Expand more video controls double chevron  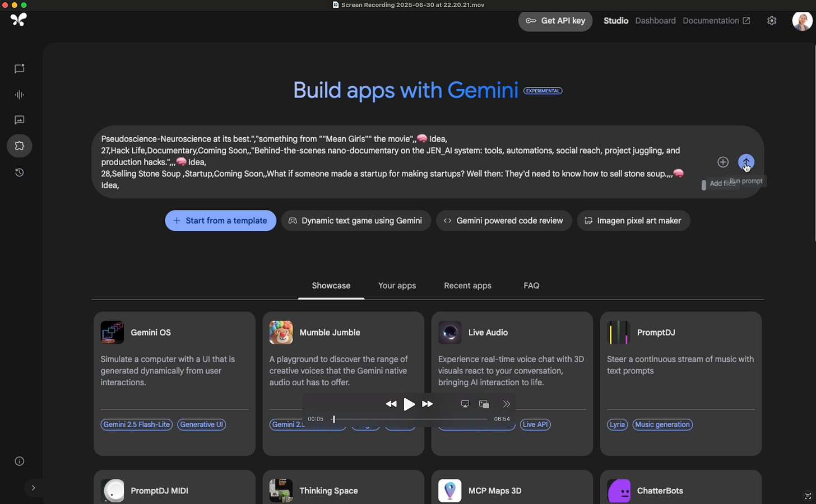pos(506,404)
